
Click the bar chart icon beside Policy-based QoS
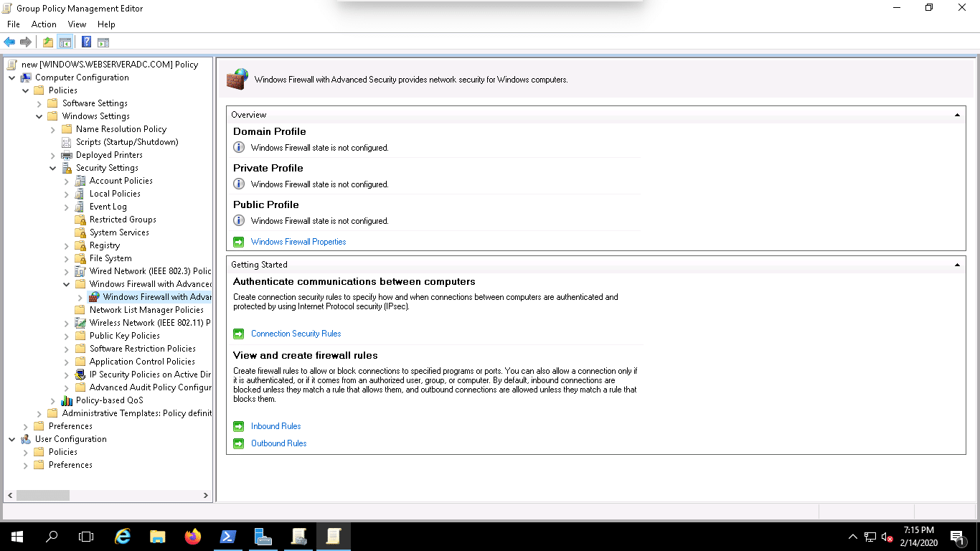click(x=67, y=400)
